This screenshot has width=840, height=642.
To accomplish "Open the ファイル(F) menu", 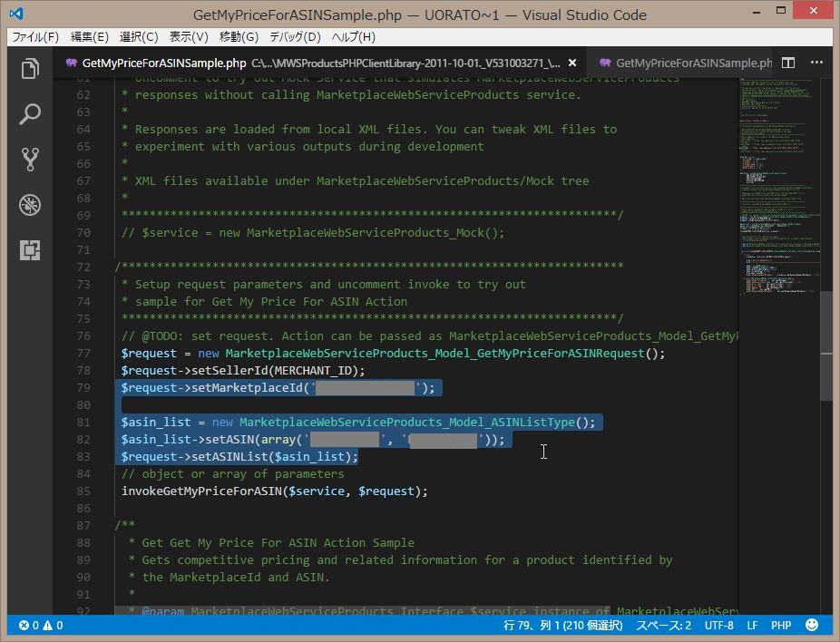I will coord(35,37).
